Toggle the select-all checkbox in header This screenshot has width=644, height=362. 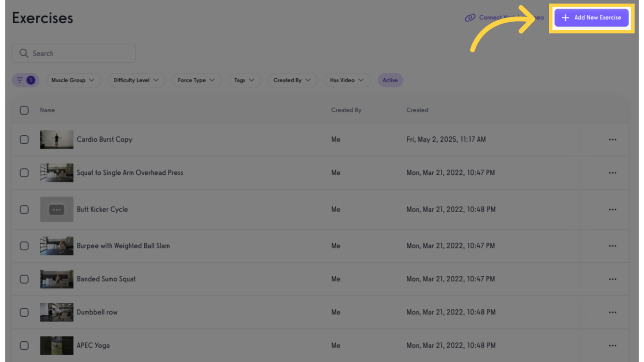[24, 110]
